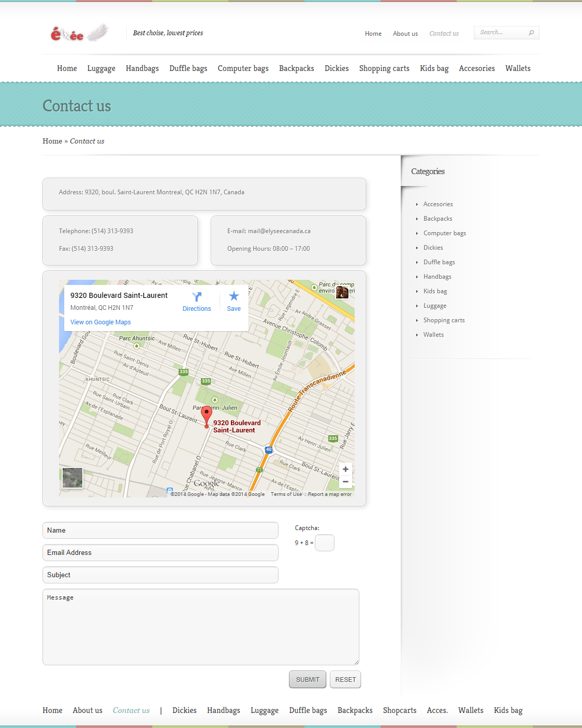This screenshot has height=728, width=582.
Task: Open Shopping carts in Categories sidebar
Action: pyautogui.click(x=444, y=320)
